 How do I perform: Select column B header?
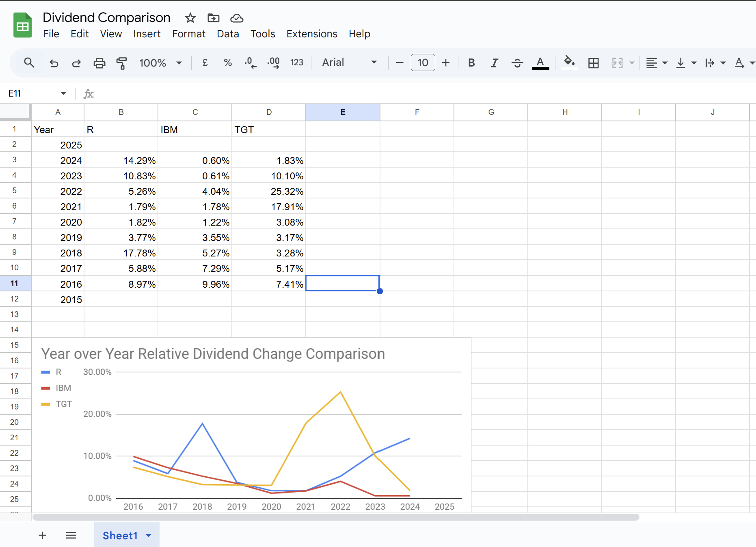click(121, 112)
